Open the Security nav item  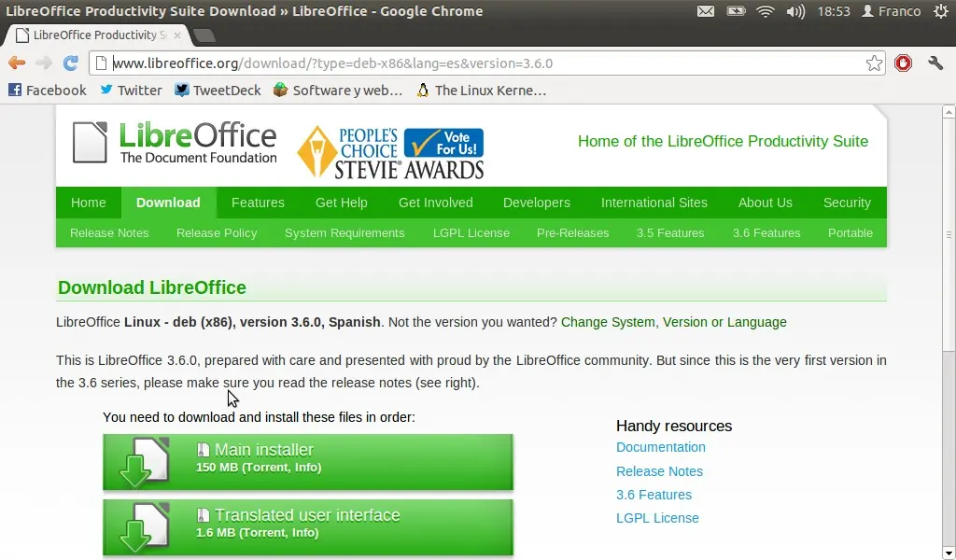click(847, 203)
